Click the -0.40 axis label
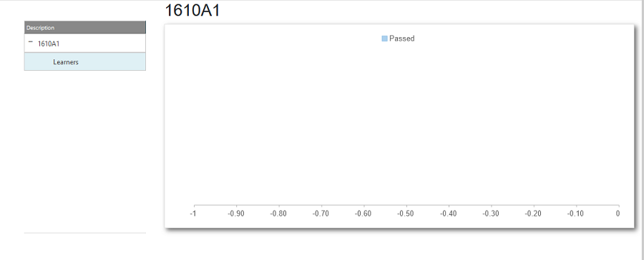Screen dimensions: 644x260 449,214
